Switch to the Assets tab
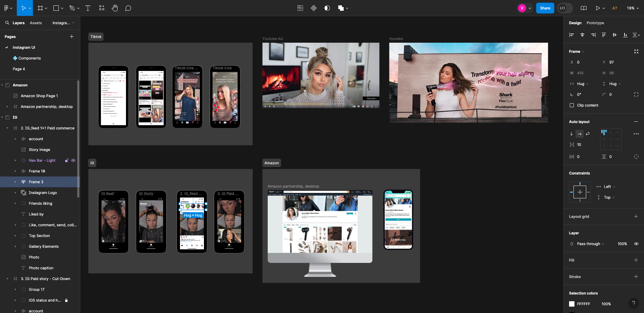 click(36, 23)
